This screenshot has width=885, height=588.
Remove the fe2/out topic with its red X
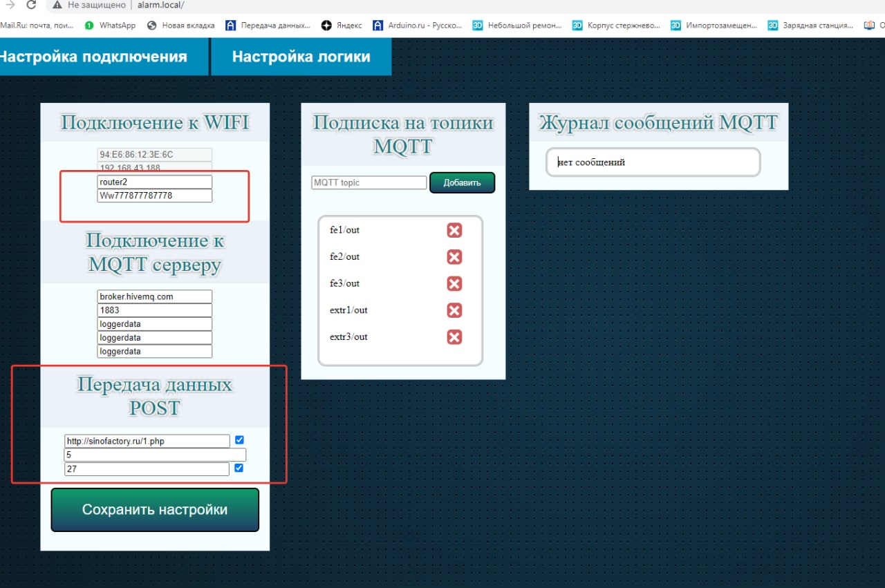coord(454,257)
